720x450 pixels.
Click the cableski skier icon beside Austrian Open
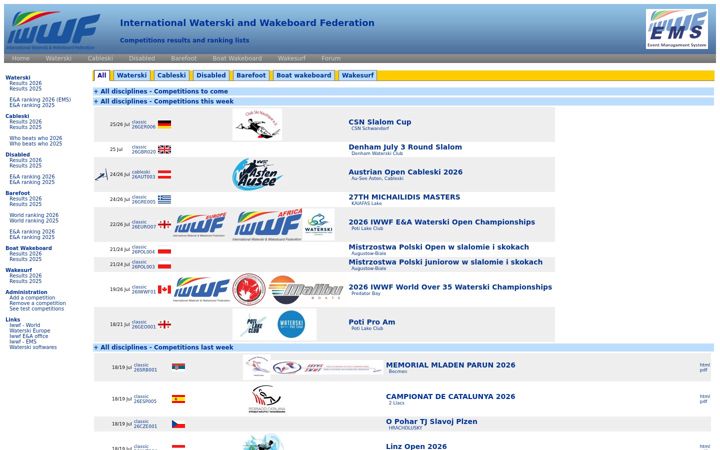tap(101, 174)
